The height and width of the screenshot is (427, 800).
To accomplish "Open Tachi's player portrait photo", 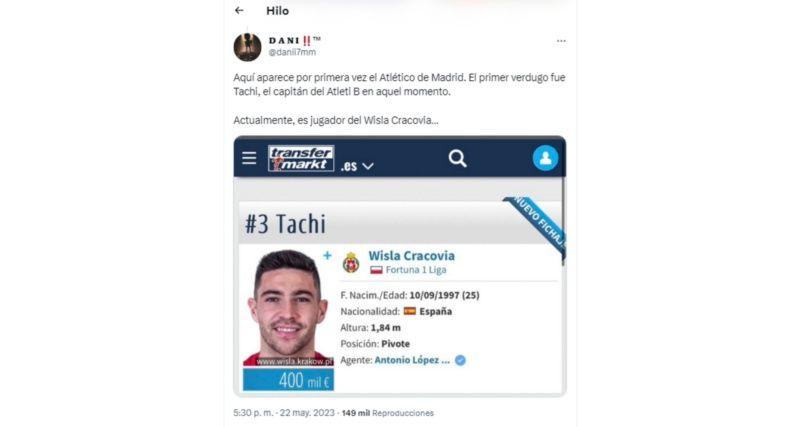I will [x=288, y=308].
